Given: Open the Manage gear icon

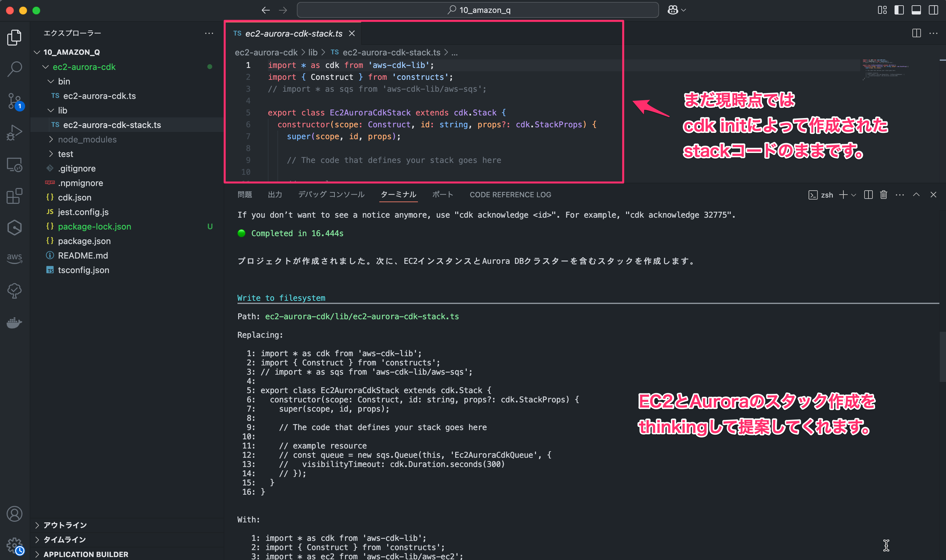Looking at the screenshot, I should 15,546.
